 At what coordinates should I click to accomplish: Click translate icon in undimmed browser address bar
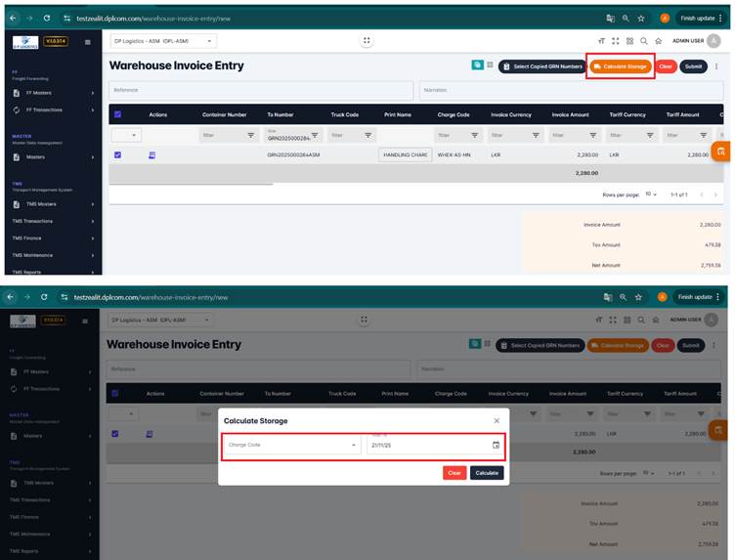(610, 19)
